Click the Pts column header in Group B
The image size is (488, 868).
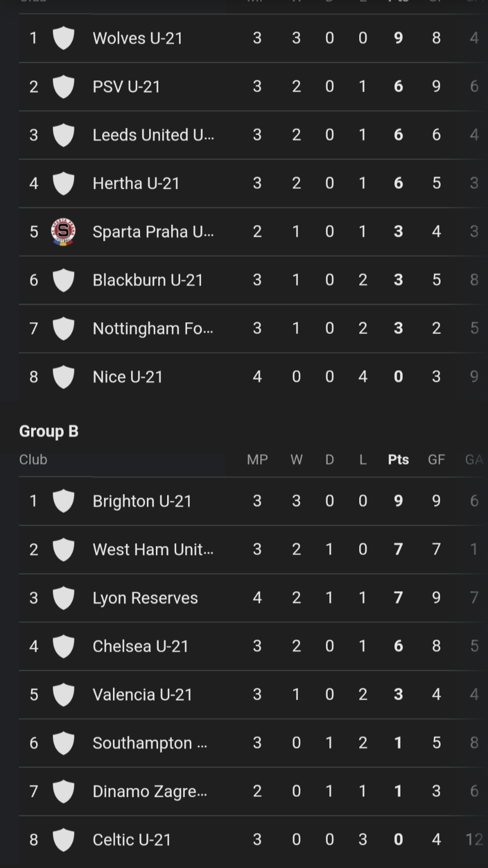click(398, 459)
